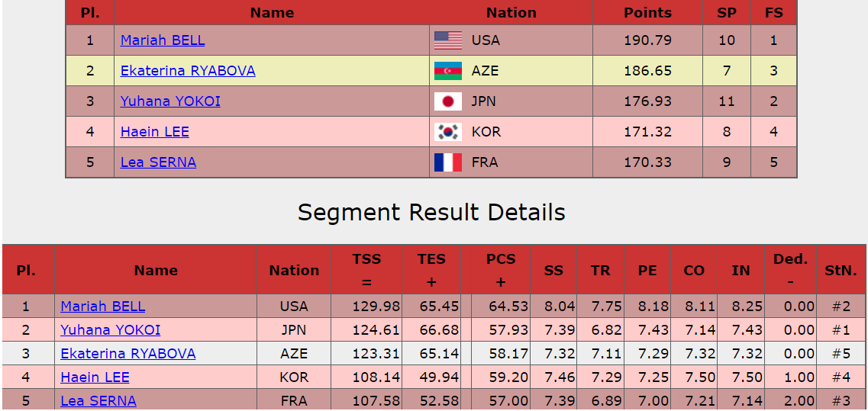Click the TSS column header
Viewport: 868px width, 411px height.
(366, 259)
